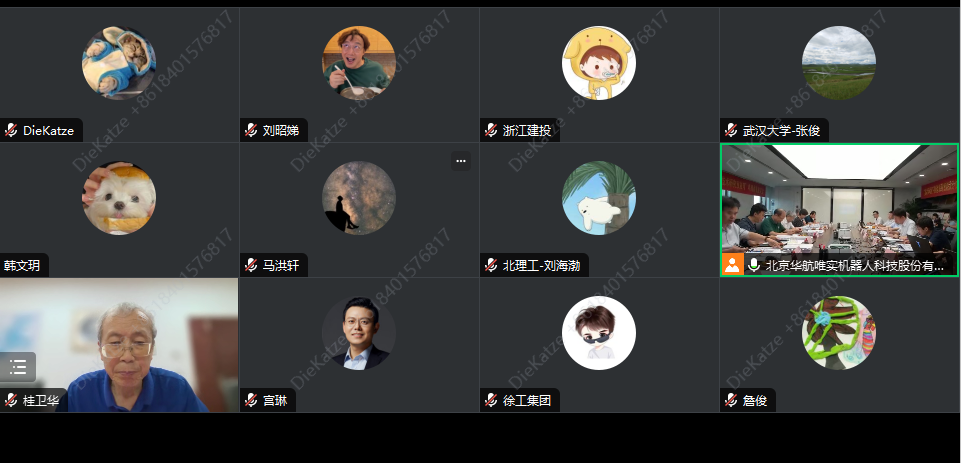Click the polar bear avatar of 北理工-刘海渤

coord(599,198)
